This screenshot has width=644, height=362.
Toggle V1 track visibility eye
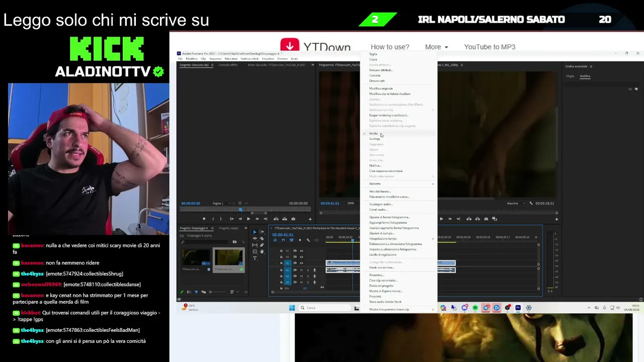pyautogui.click(x=301, y=263)
